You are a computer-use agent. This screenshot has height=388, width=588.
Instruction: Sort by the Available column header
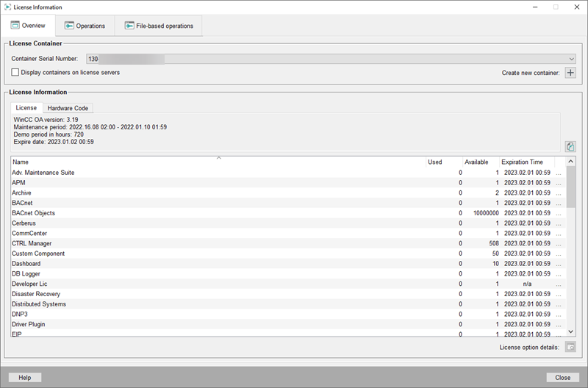click(481, 162)
